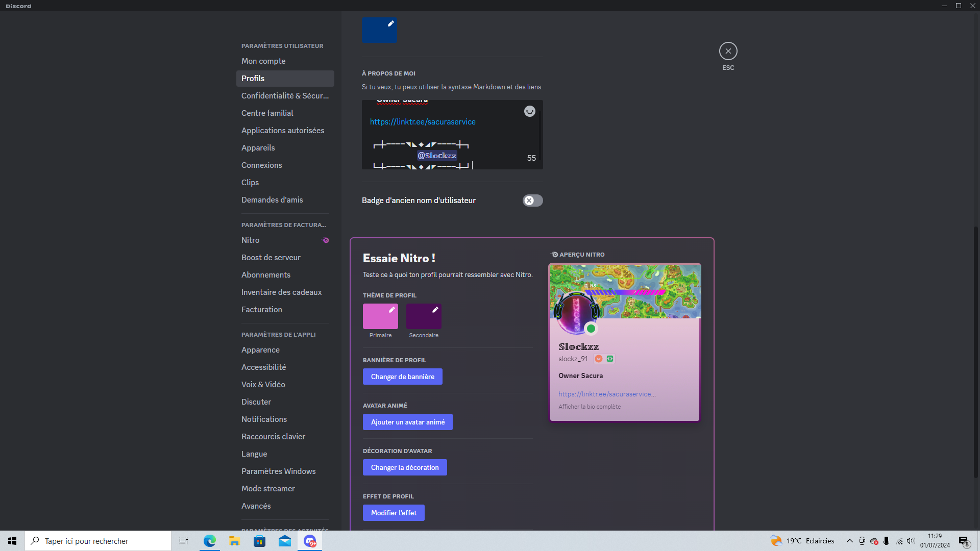Image resolution: width=980 pixels, height=551 pixels.
Task: Open Discuter settings
Action: tap(285, 402)
